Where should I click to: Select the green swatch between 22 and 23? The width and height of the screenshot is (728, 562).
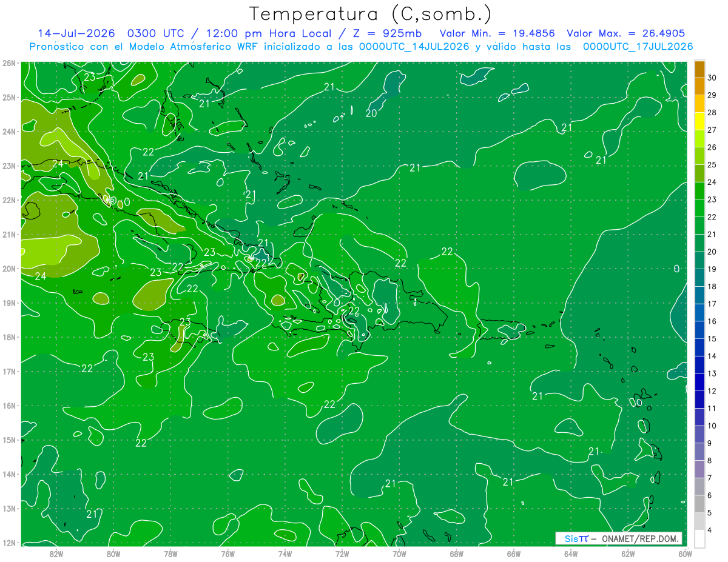pos(699,208)
